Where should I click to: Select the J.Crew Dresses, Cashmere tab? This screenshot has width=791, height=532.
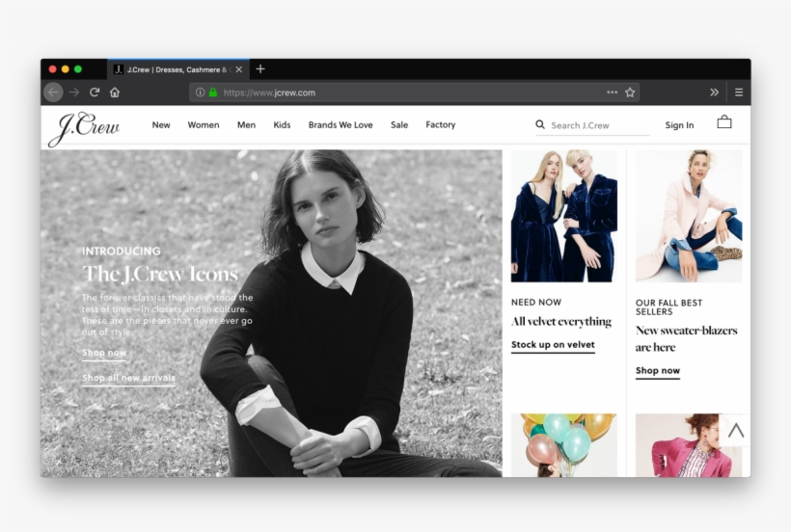[178, 69]
